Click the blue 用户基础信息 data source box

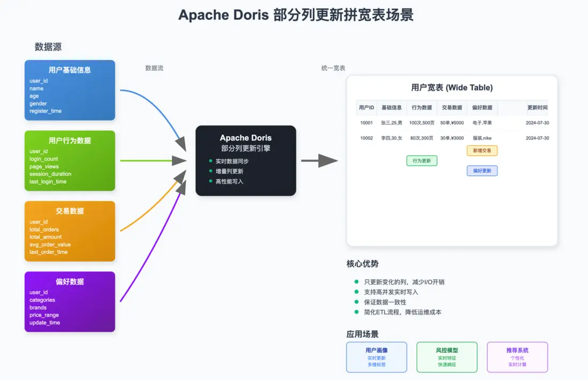tap(70, 90)
